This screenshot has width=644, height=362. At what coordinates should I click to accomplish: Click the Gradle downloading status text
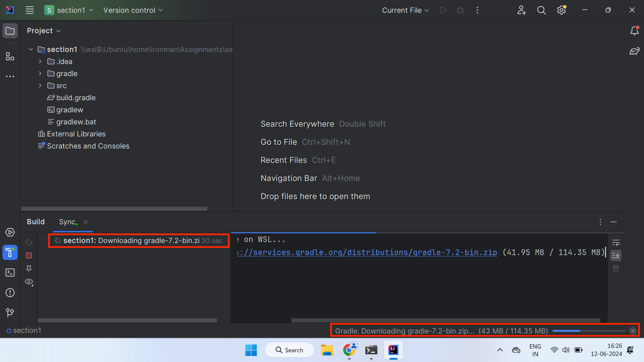coord(441,331)
